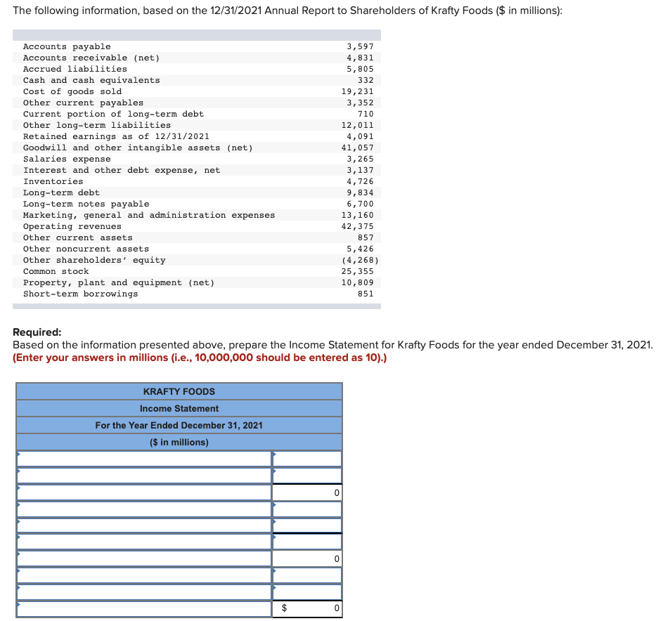Select the 'Accounts payable' row label
672x621 pixels.
click(67, 46)
